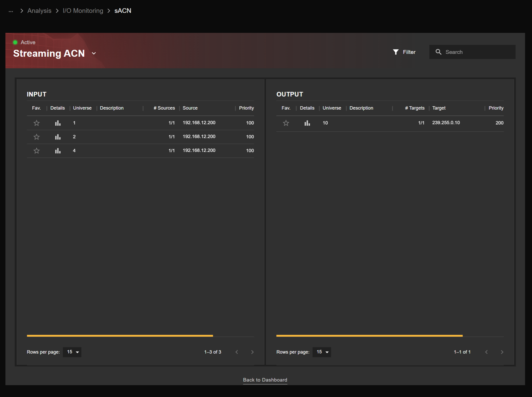Click INPUT Details column header
The height and width of the screenshot is (397, 532).
58,108
